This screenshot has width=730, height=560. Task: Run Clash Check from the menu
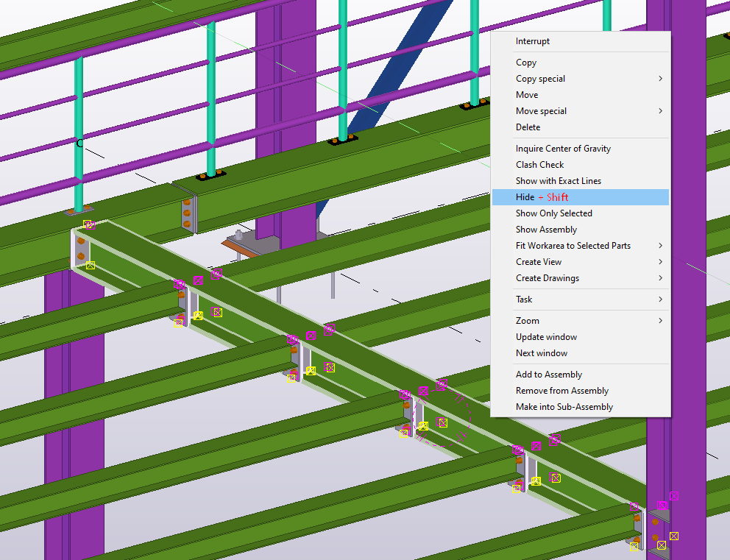coord(581,165)
